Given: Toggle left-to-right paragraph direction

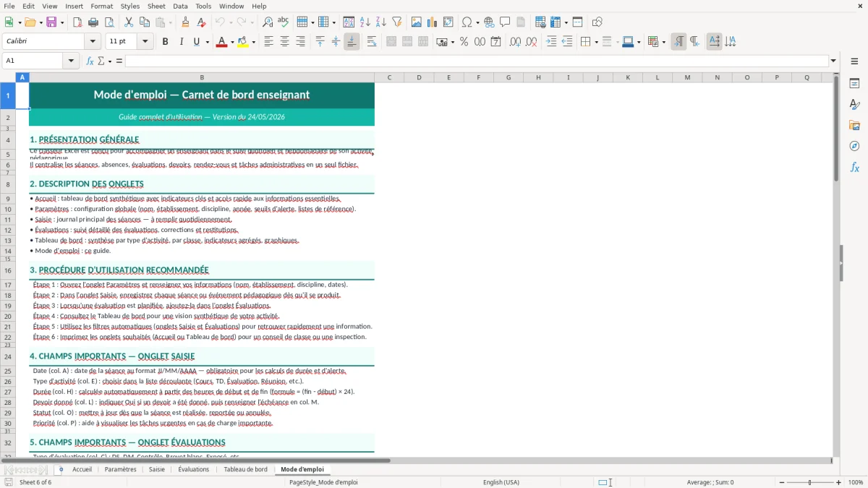Looking at the screenshot, I should tap(678, 42).
